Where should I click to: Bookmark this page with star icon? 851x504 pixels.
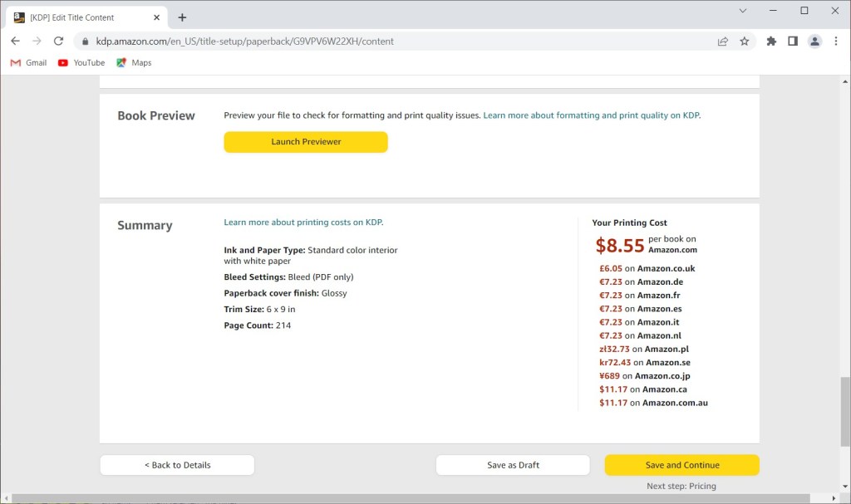point(745,41)
